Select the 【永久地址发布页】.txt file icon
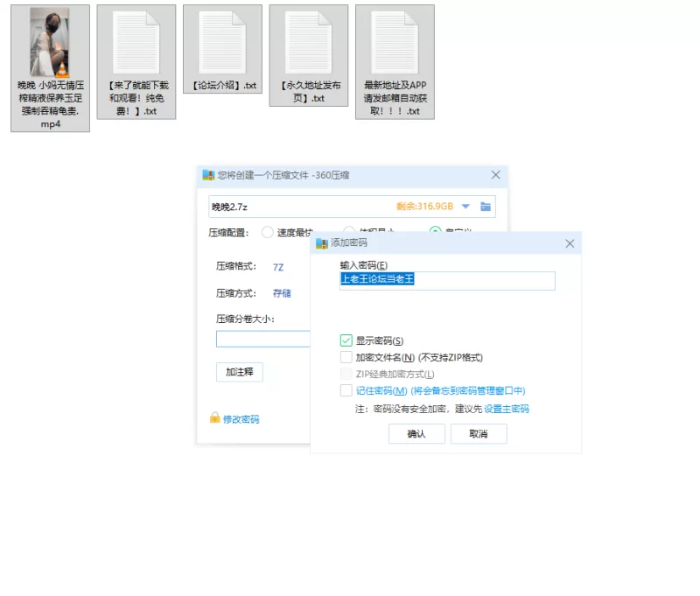This screenshot has width=700, height=596. (308, 42)
